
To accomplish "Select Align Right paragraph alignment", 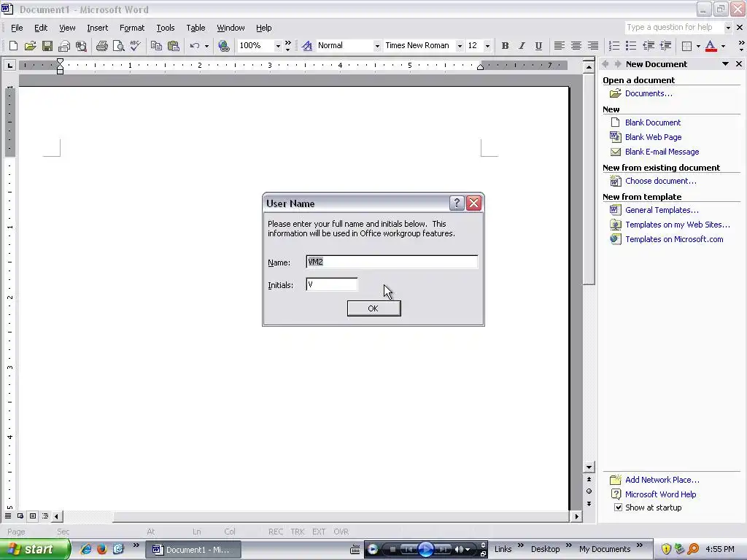I will click(593, 46).
